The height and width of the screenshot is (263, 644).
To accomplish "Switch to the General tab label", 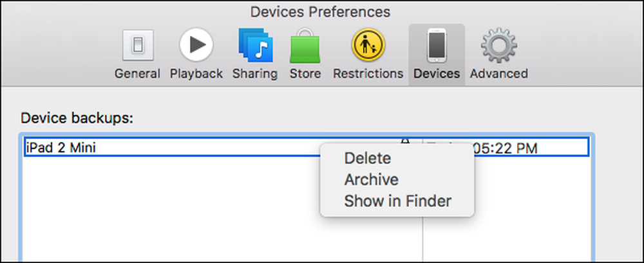I will pos(137,74).
